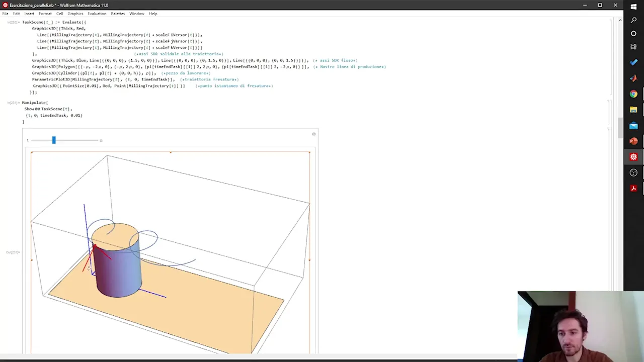644x362 pixels.
Task: Open File Explorer from the taskbar
Action: pos(633,110)
